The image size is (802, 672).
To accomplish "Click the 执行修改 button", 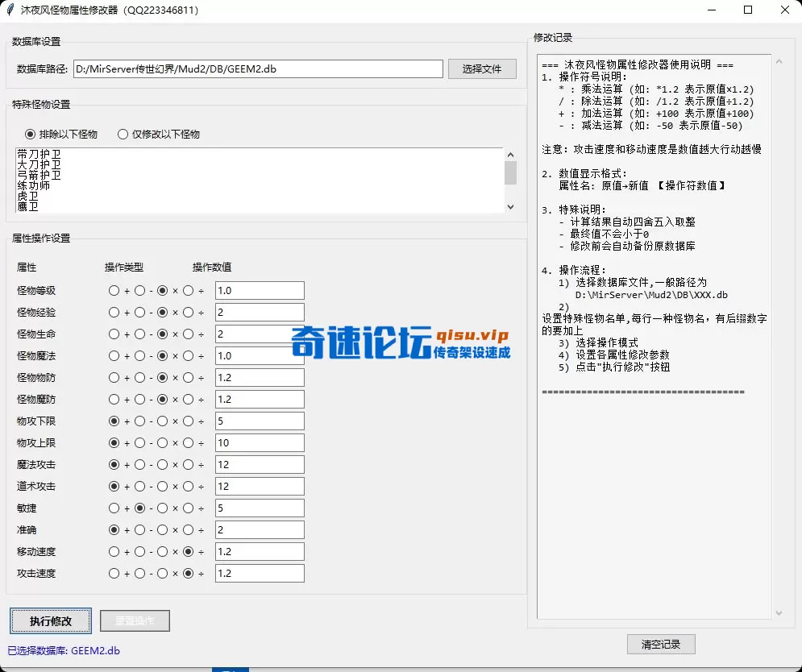I will 50,620.
